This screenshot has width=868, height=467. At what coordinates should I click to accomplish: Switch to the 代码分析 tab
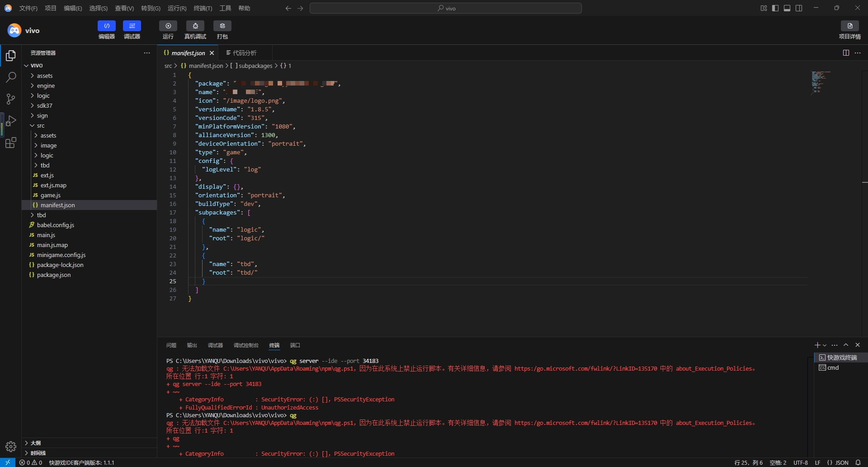point(244,53)
